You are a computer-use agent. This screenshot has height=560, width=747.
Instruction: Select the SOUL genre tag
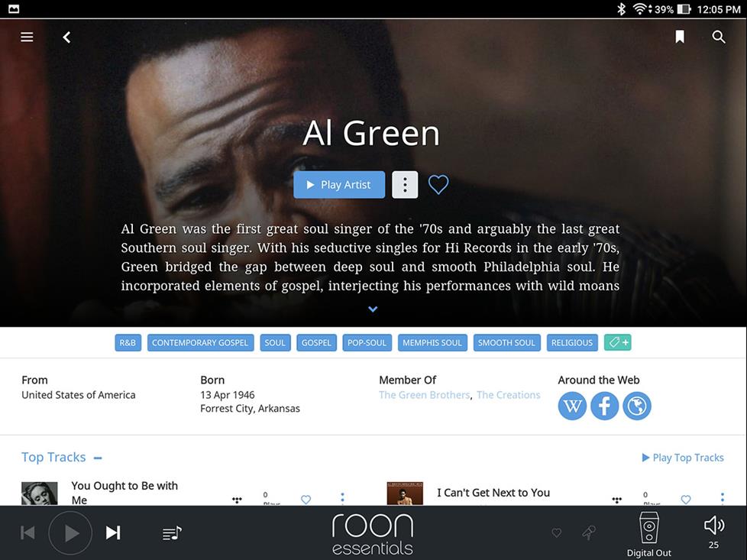[x=275, y=343]
